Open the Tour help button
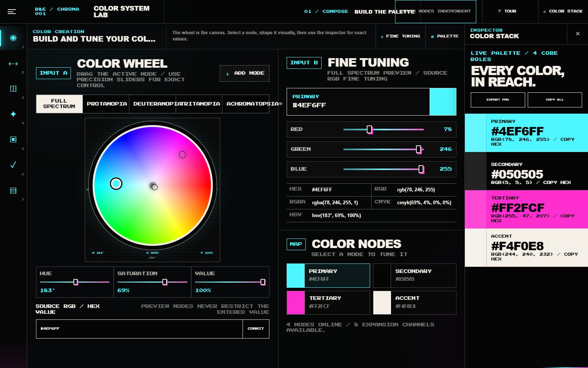 tap(510, 11)
